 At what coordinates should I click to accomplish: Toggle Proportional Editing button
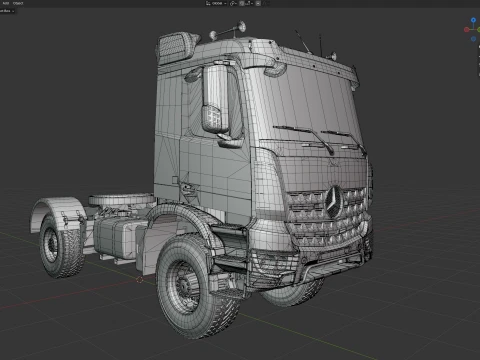(x=258, y=3)
